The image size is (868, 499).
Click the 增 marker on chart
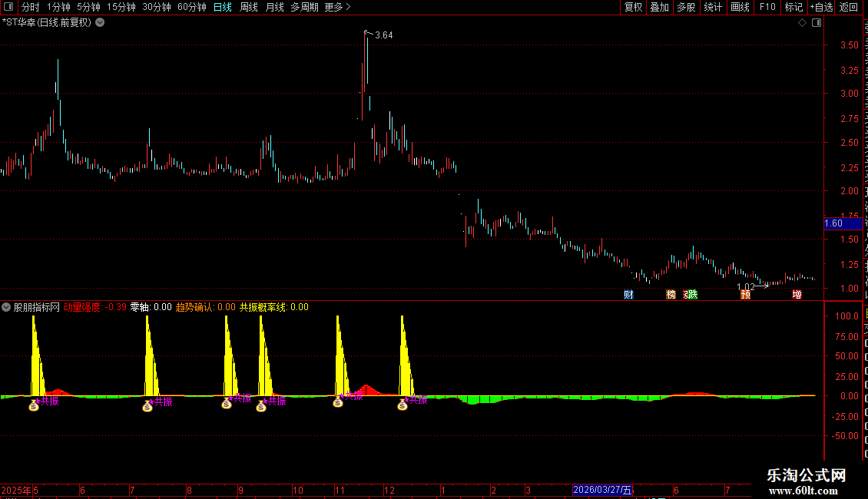pos(797,294)
